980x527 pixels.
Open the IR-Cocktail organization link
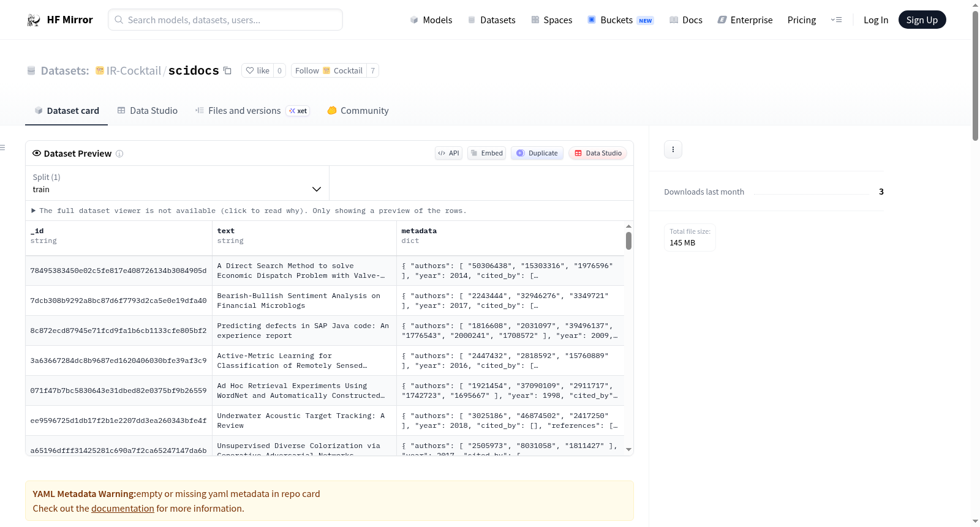click(x=134, y=71)
